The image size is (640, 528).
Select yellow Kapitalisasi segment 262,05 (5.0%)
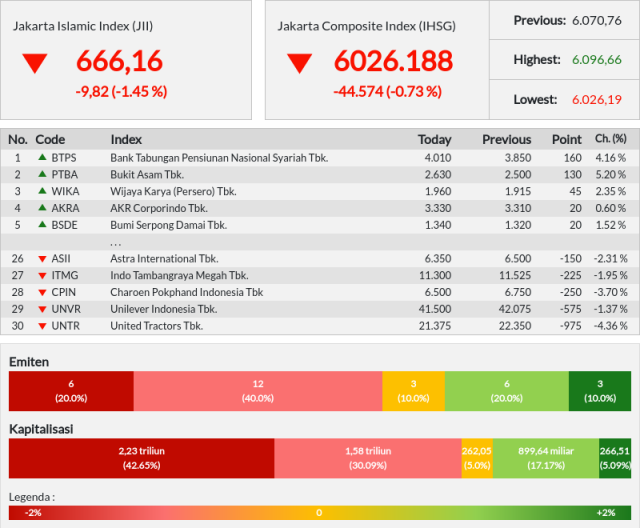click(477, 458)
